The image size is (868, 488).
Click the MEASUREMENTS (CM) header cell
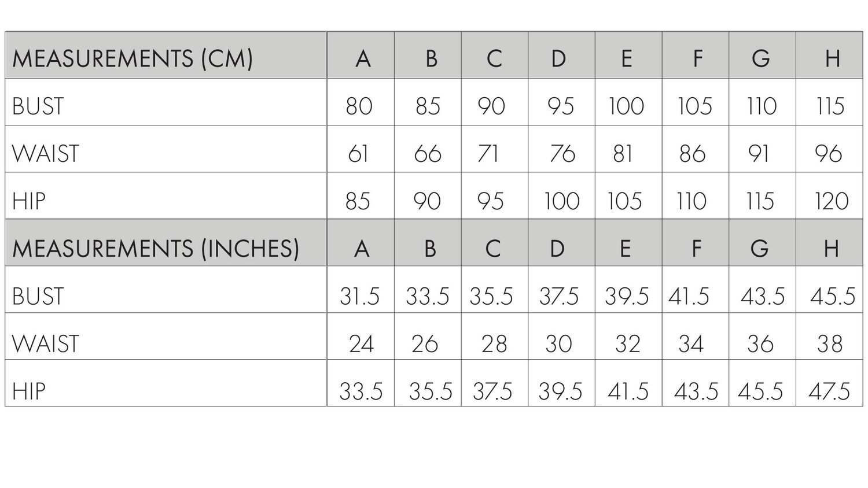166,56
